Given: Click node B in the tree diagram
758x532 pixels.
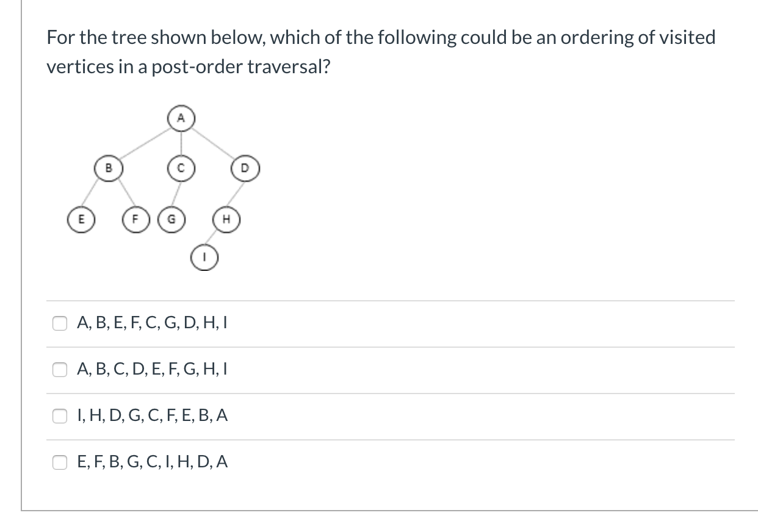Looking at the screenshot, I should pos(109,168).
